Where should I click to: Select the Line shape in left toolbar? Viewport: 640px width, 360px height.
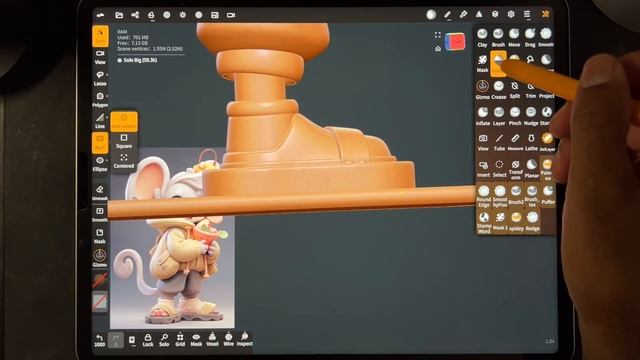click(100, 121)
